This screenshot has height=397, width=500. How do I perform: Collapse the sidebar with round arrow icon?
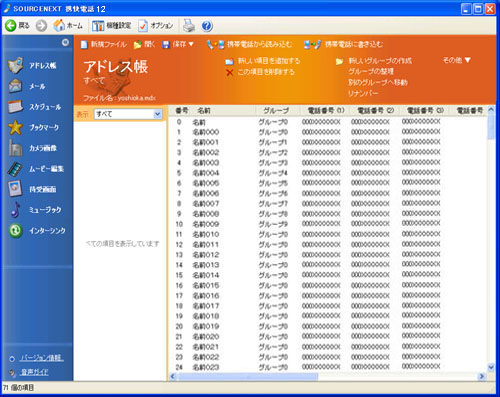tap(65, 42)
